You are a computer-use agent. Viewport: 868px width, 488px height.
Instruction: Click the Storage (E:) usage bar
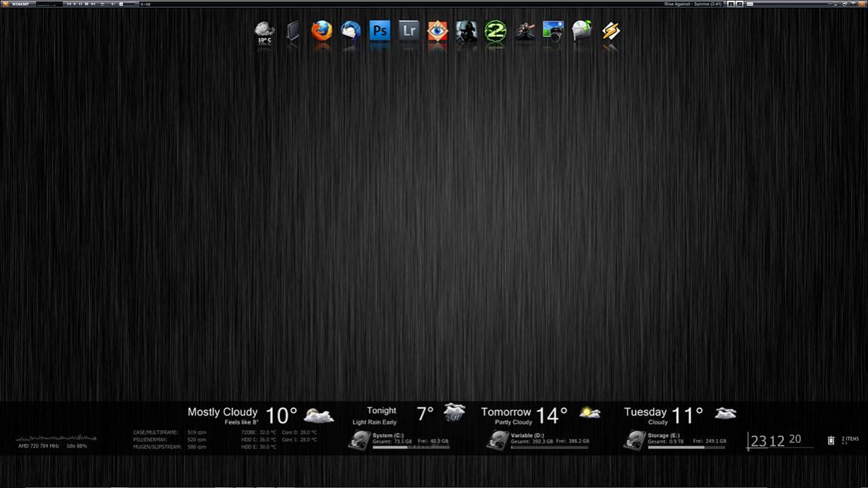pos(686,447)
